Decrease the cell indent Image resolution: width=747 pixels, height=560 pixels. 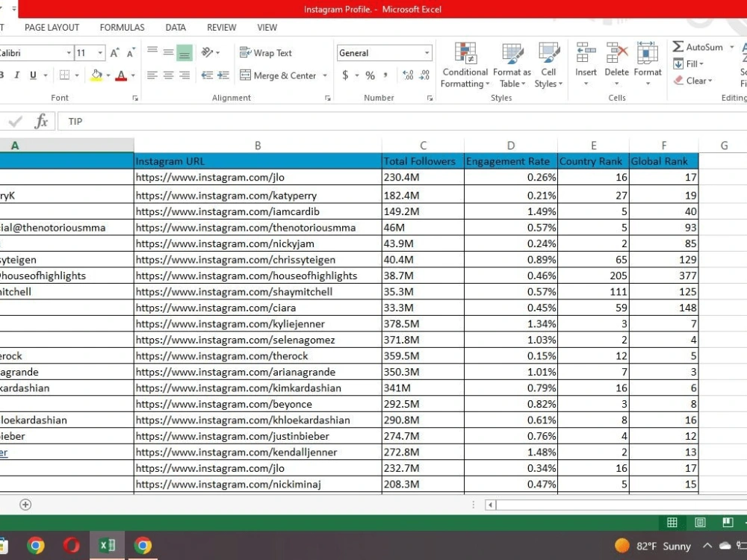coord(207,75)
